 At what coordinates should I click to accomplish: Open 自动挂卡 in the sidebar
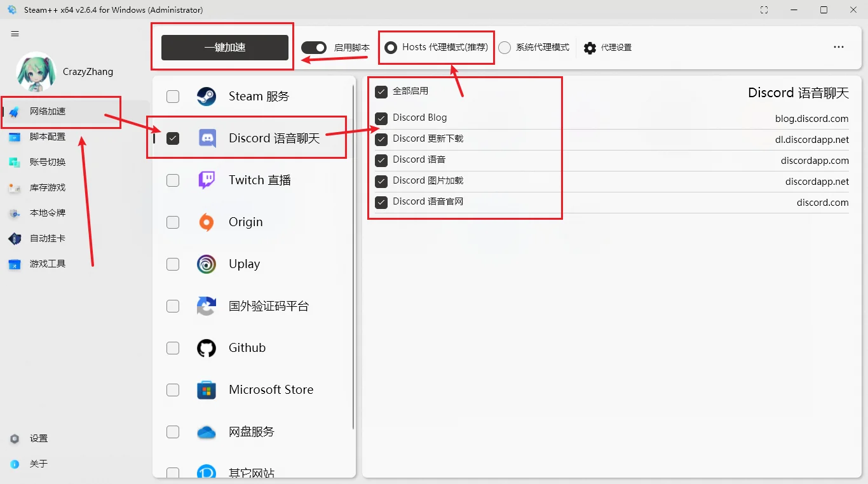tap(75, 239)
